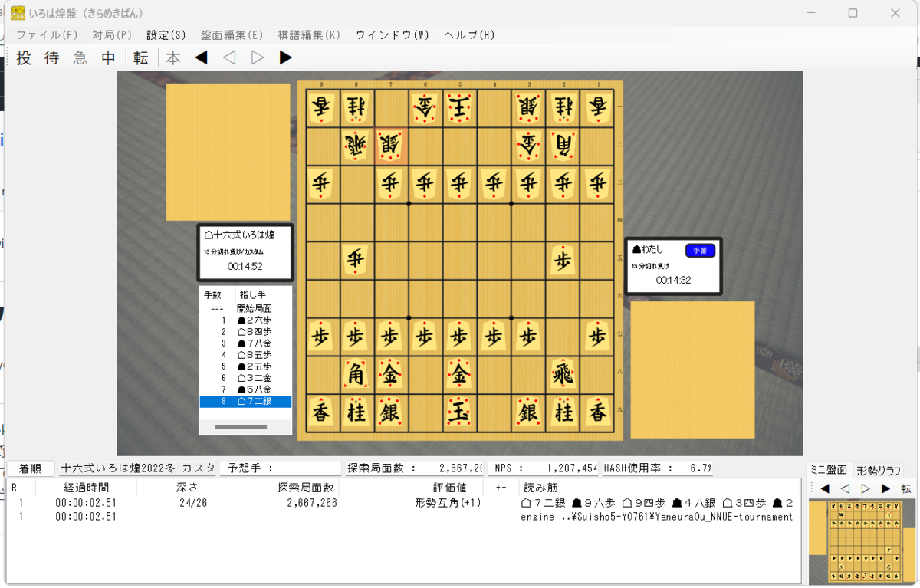
Task: Click the 着順 button
Action: pyautogui.click(x=31, y=468)
